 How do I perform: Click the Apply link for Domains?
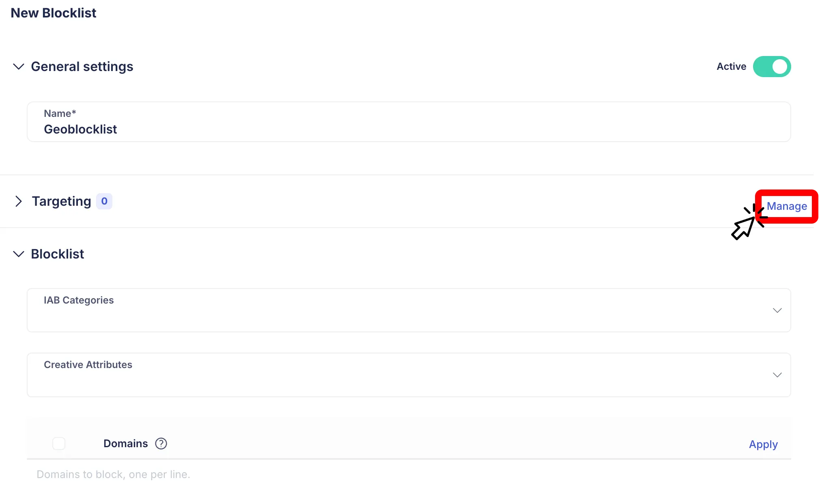[x=763, y=444]
